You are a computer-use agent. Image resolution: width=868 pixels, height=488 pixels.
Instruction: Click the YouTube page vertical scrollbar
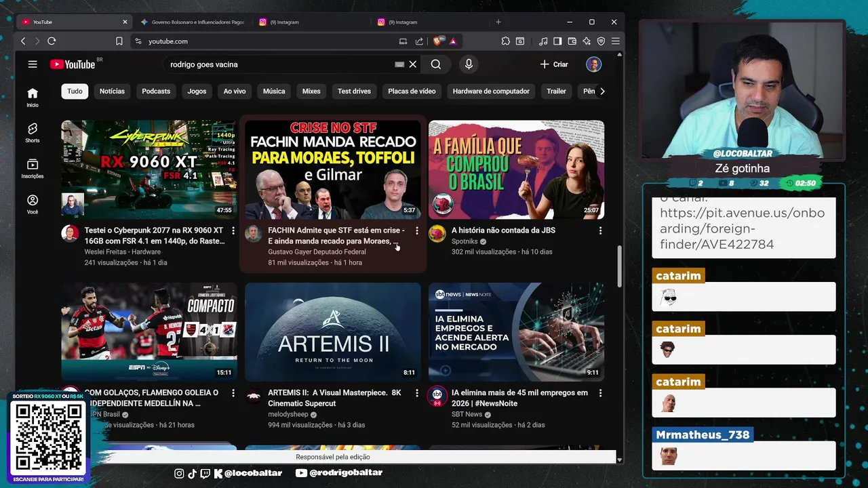tap(618, 266)
